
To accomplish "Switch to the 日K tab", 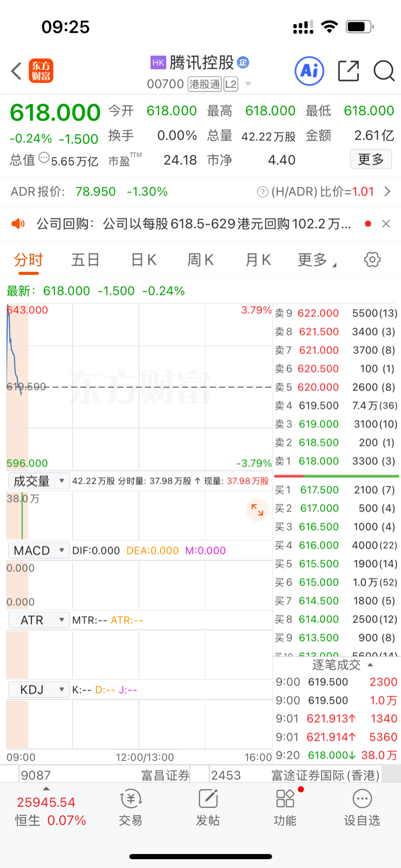I will point(143,260).
